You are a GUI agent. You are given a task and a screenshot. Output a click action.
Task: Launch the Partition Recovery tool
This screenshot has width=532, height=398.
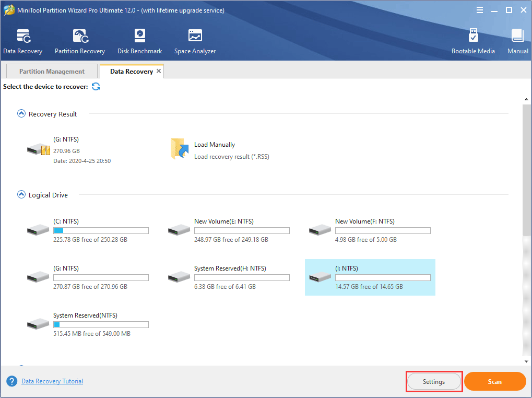coord(80,42)
